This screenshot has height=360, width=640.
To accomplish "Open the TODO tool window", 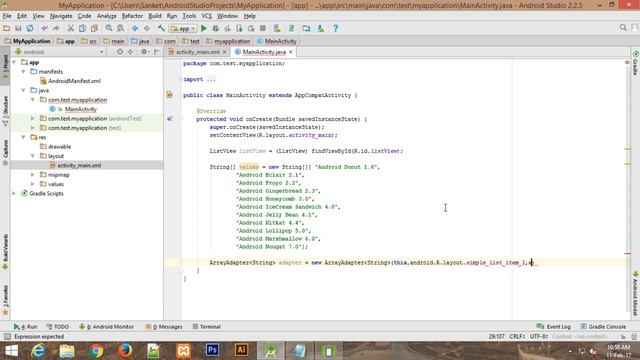I will point(58,327).
